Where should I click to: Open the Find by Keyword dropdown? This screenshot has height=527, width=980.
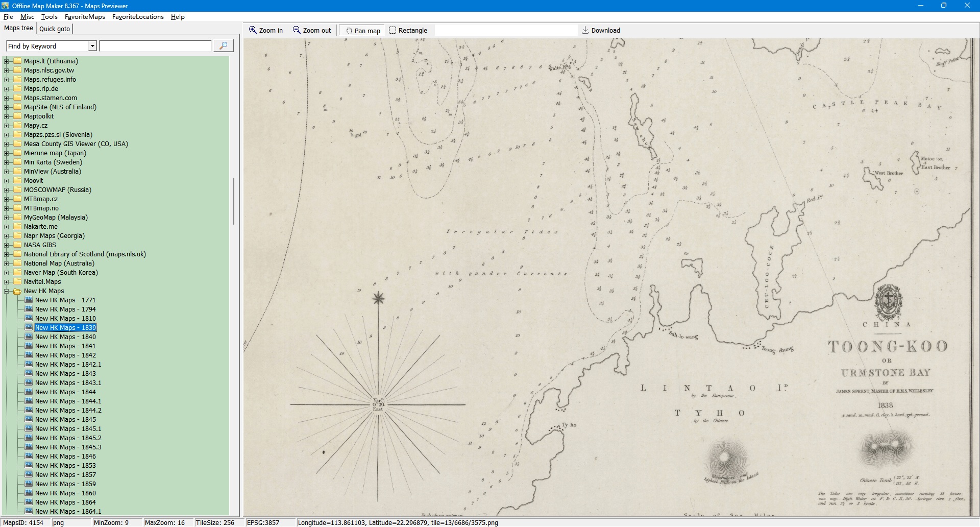(92, 46)
